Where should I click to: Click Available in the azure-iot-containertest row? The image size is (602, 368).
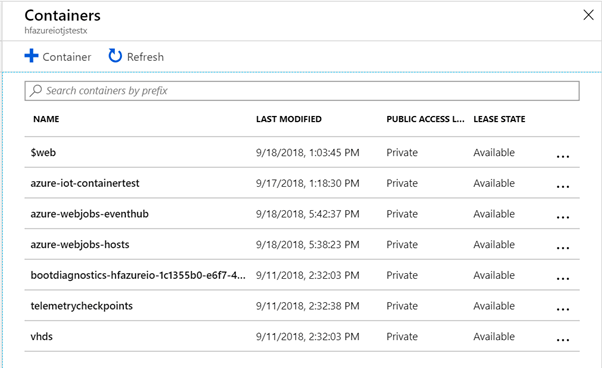point(494,183)
